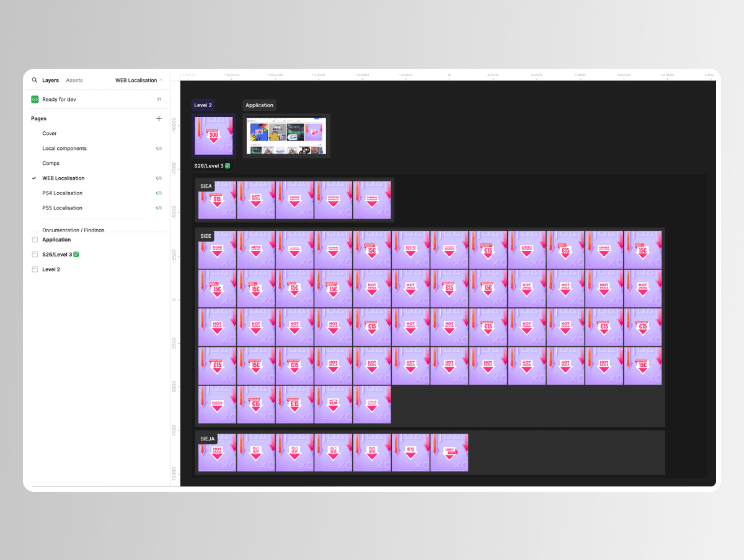Image resolution: width=744 pixels, height=560 pixels.
Task: Select the SIEE thumbnail reading HETA
Action: (255, 250)
